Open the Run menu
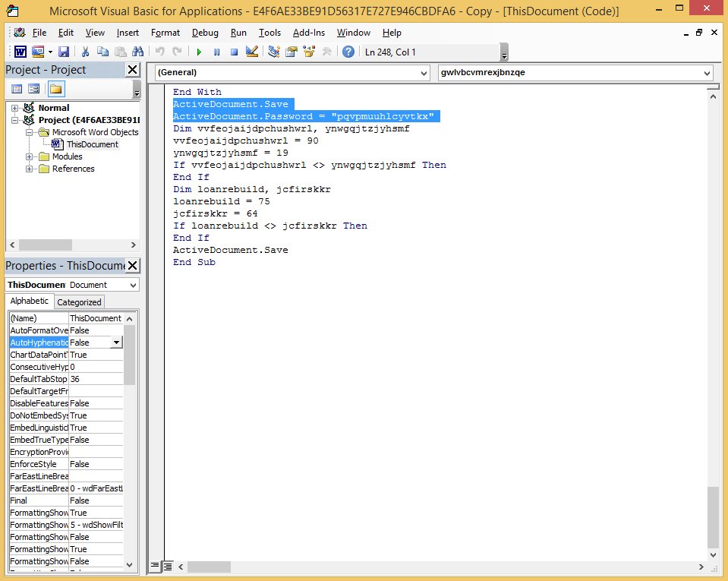 pyautogui.click(x=238, y=33)
